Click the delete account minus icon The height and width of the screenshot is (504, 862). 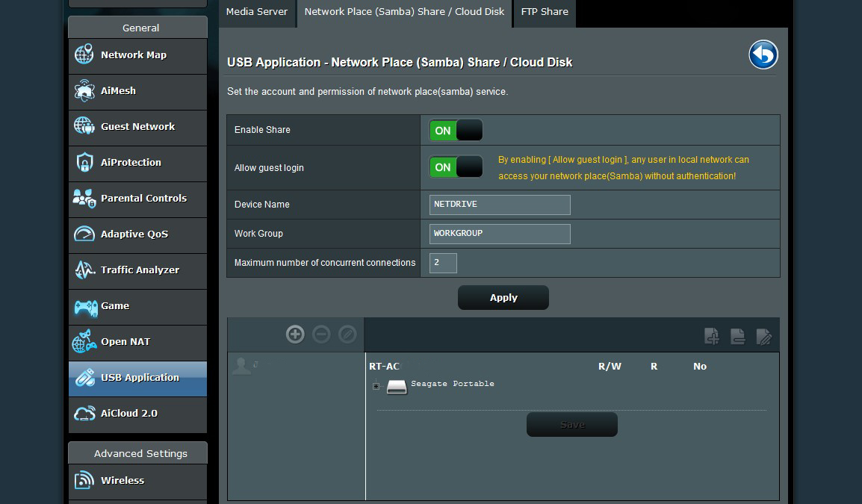[320, 335]
